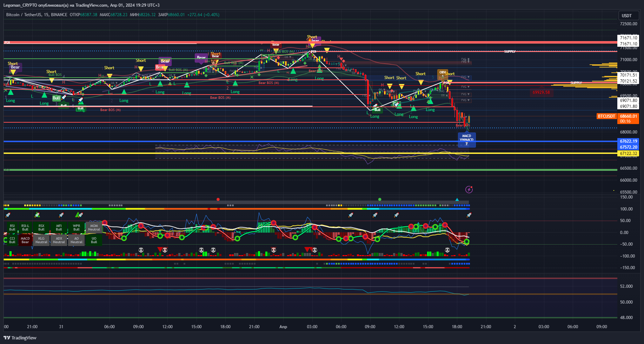Screen dimensions: 644x344
Task: Select the KLG Neutral indicator badge
Action: click(x=41, y=240)
